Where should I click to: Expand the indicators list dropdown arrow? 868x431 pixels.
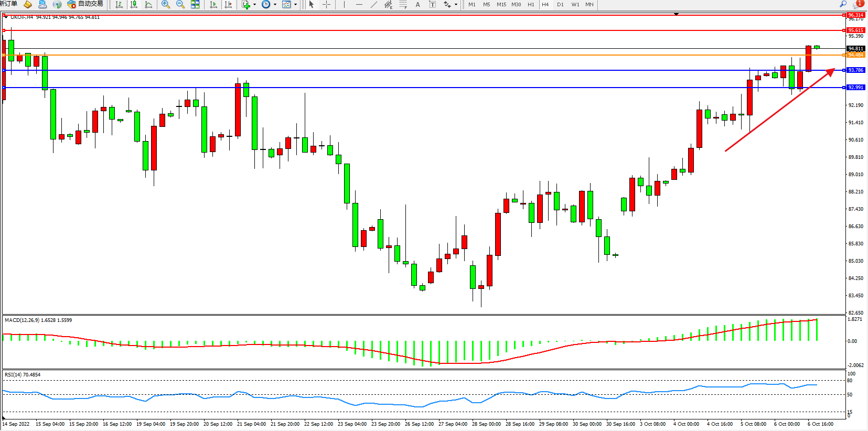255,4
